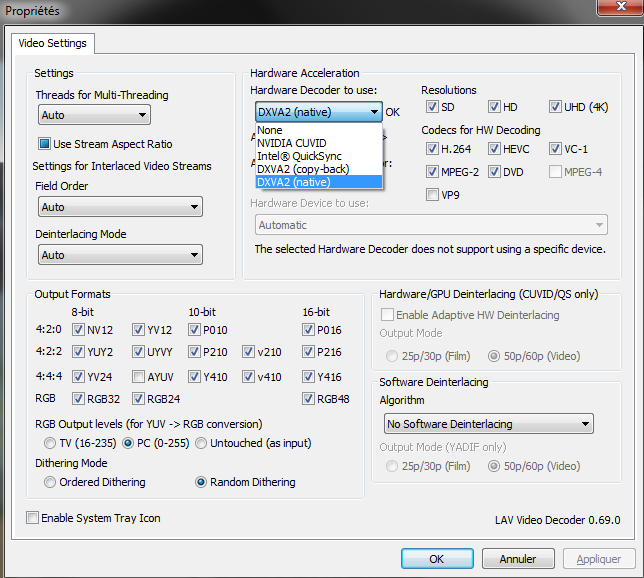Viewport: 644px width, 578px height.
Task: Select hardware deinterlacing 50p/60p (Video)
Action: pos(494,356)
